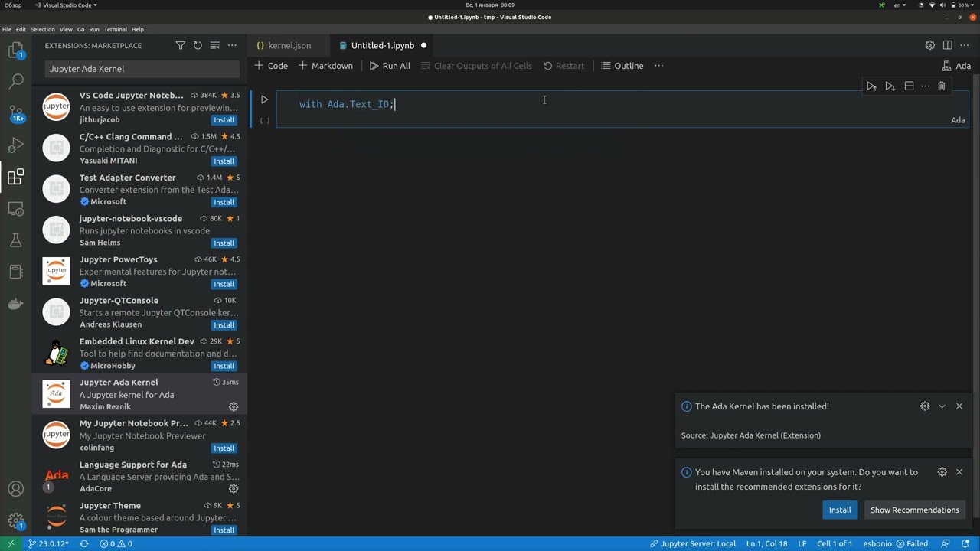Open the Search view in activity bar
Image resolution: width=980 pixels, height=551 pixels.
coord(16,80)
